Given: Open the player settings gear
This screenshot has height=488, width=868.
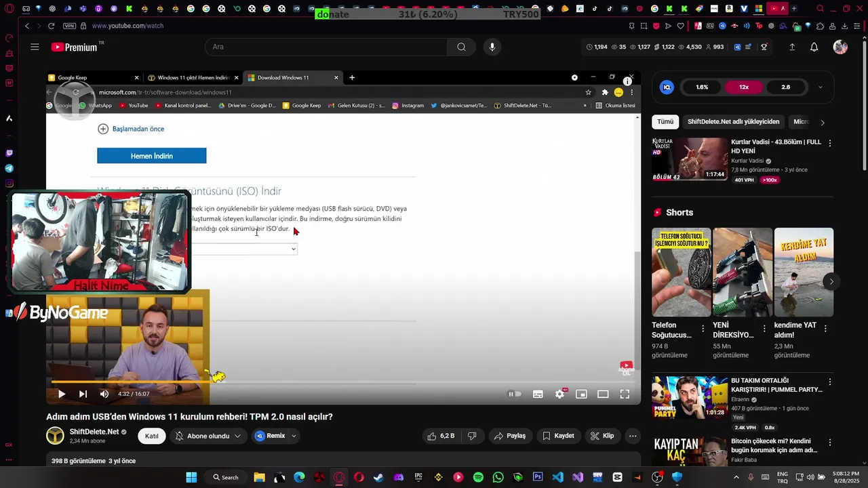Looking at the screenshot, I should (559, 394).
